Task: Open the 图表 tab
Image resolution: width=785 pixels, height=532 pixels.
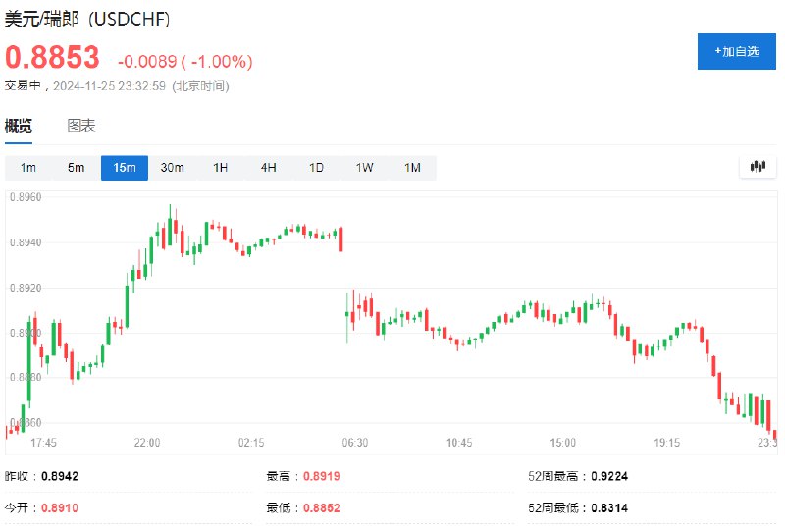Action: pos(81,126)
